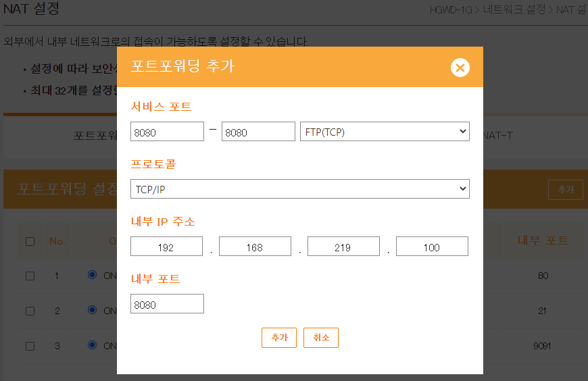The height and width of the screenshot is (381, 588).
Task: Click the 네트워크 설정 breadcrumb link
Action: 514,9
